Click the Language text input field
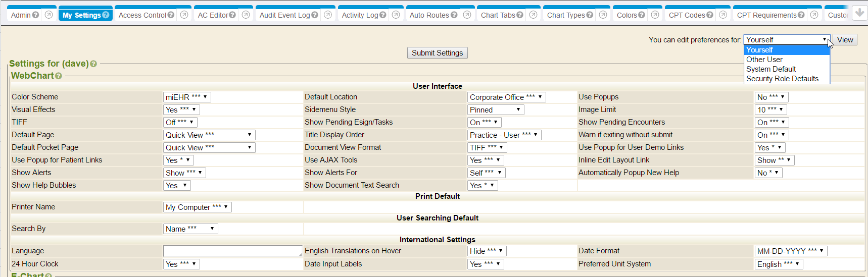This screenshot has height=277, width=868. (232, 251)
